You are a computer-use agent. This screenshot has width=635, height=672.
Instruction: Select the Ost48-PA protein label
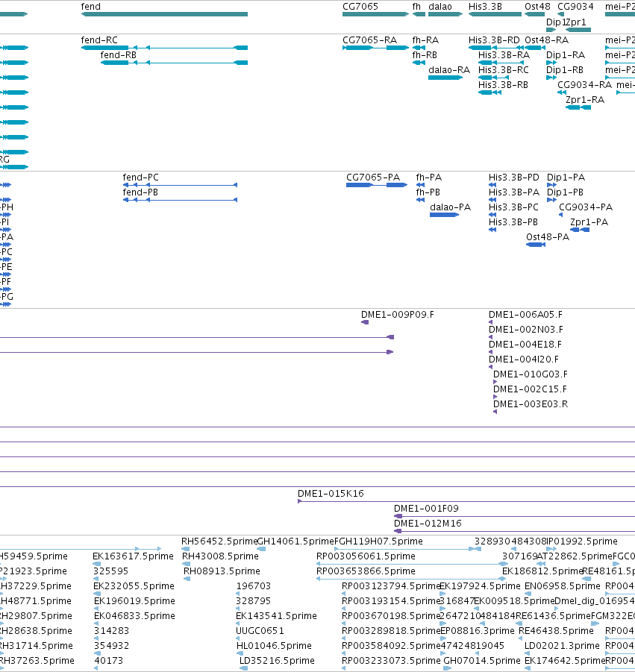(x=548, y=237)
